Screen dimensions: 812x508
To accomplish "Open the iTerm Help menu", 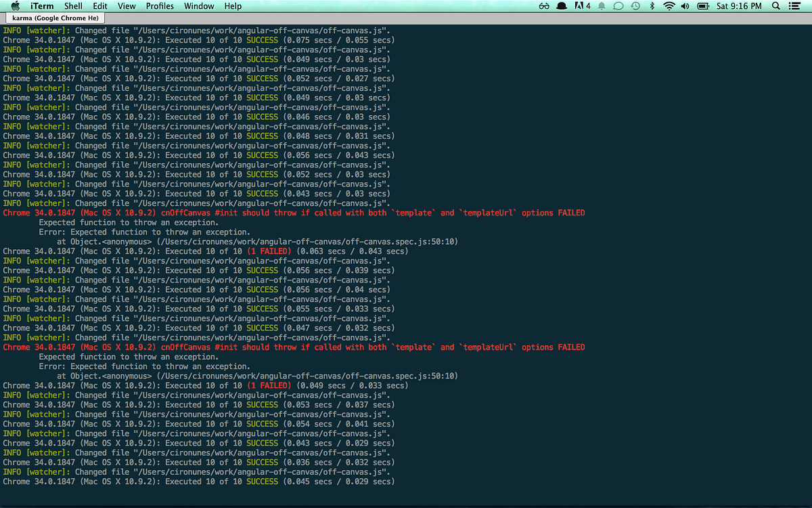I will pos(233,6).
